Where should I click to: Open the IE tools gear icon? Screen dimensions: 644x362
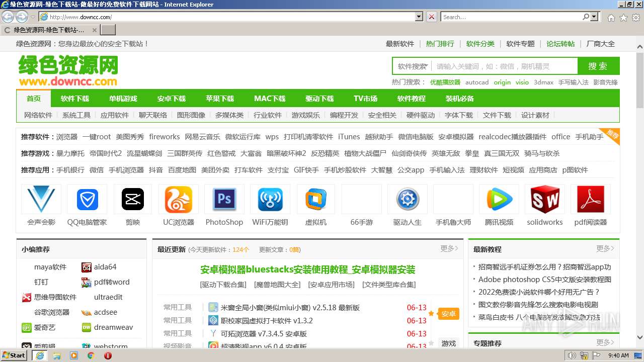pyautogui.click(x=636, y=17)
